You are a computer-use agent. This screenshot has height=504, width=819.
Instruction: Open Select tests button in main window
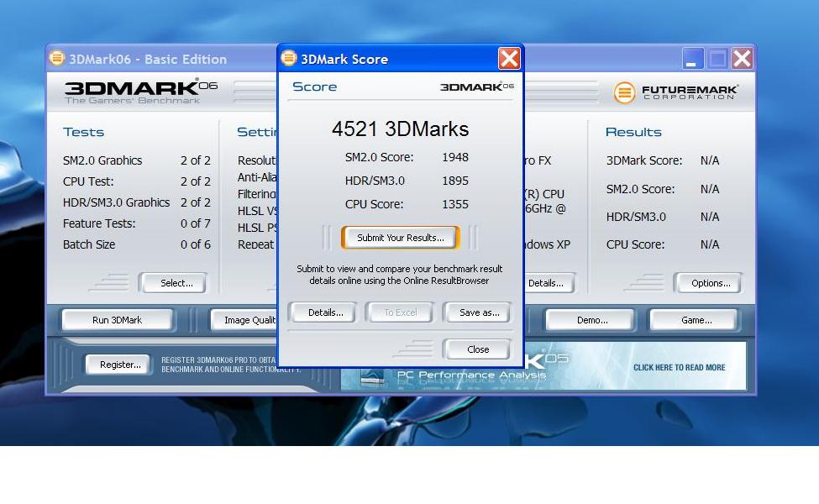click(x=173, y=283)
